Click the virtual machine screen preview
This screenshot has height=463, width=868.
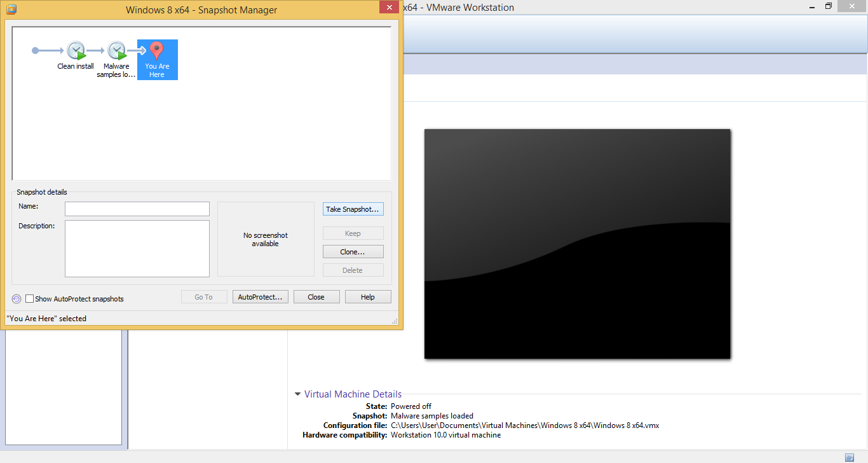(x=578, y=244)
